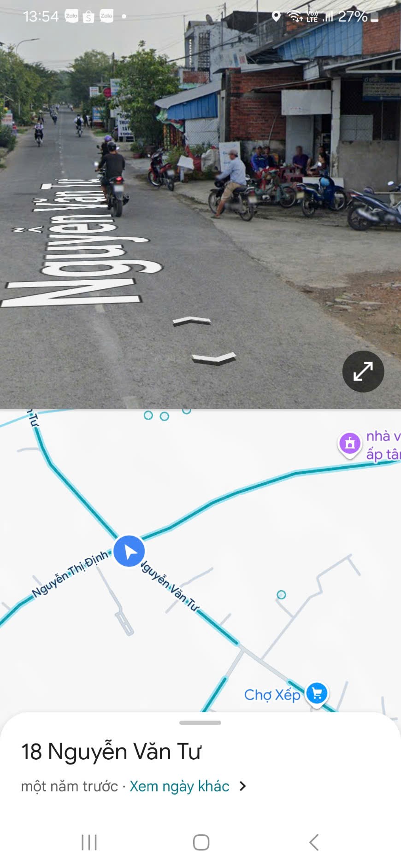
Task: Tap the forward navigation arrow on road
Action: pyautogui.click(x=192, y=321)
